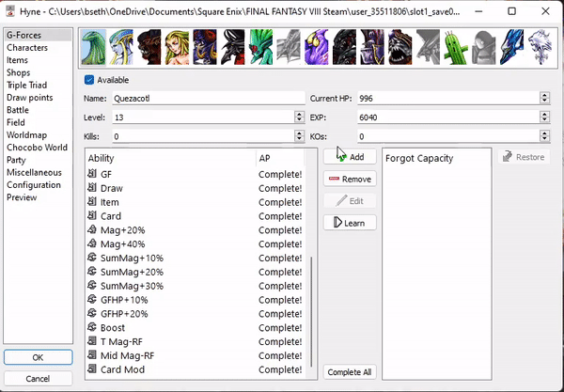Viewport: 564px width, 392px height.
Task: Click the AP column header
Action: tap(280, 158)
